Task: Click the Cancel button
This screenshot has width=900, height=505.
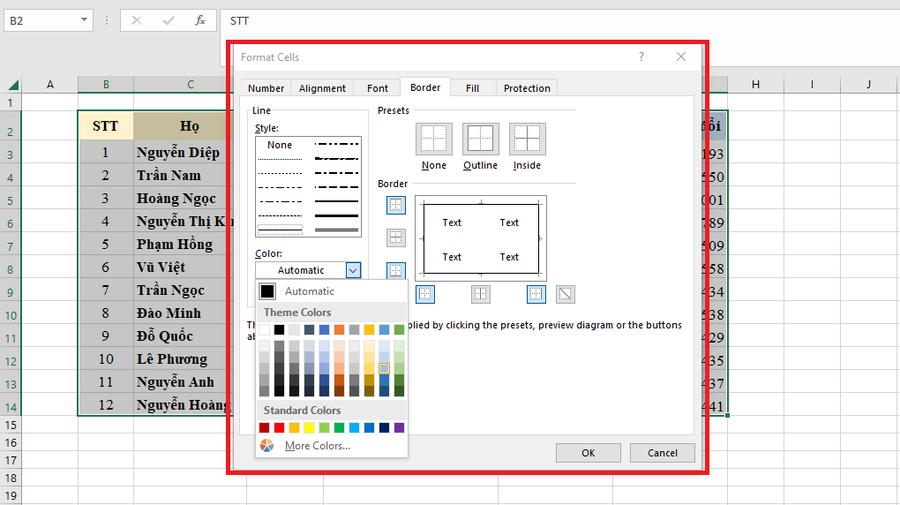Action: pyautogui.click(x=662, y=453)
